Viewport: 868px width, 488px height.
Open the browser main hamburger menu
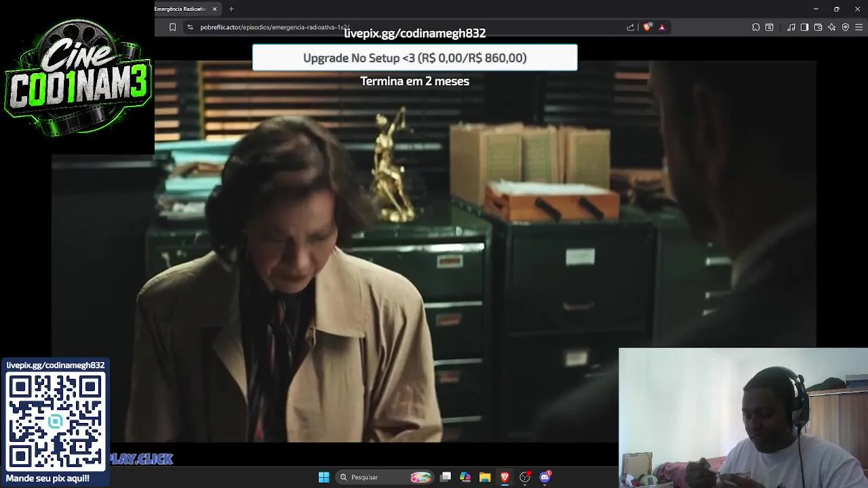point(859,27)
